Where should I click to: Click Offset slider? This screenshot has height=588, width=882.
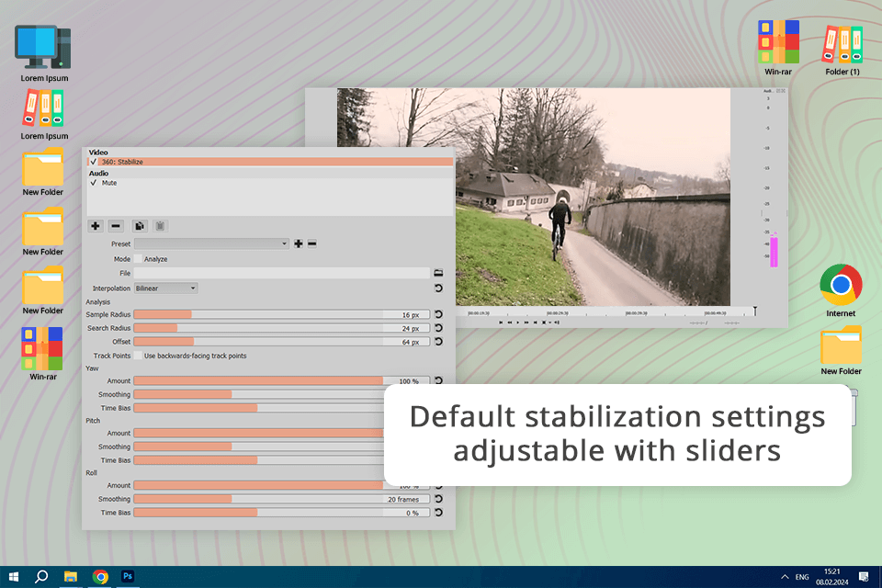tap(281, 342)
